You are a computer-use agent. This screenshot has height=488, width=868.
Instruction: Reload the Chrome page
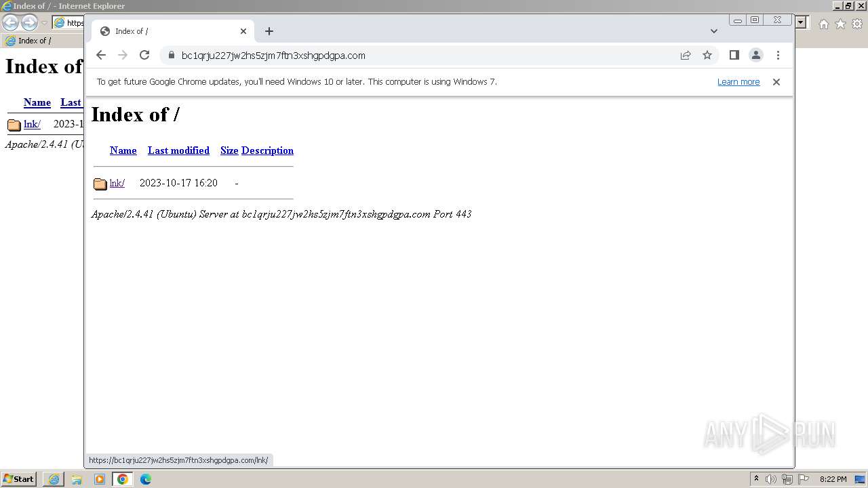144,56
